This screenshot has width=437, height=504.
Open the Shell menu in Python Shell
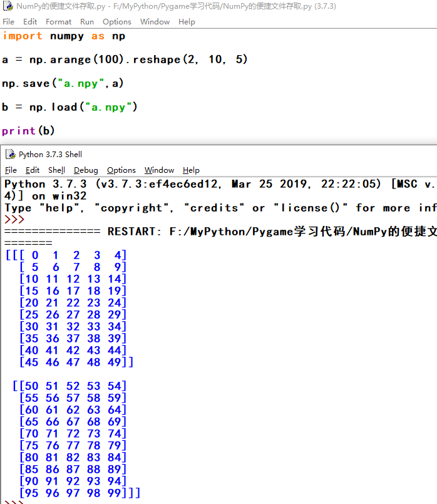click(56, 170)
